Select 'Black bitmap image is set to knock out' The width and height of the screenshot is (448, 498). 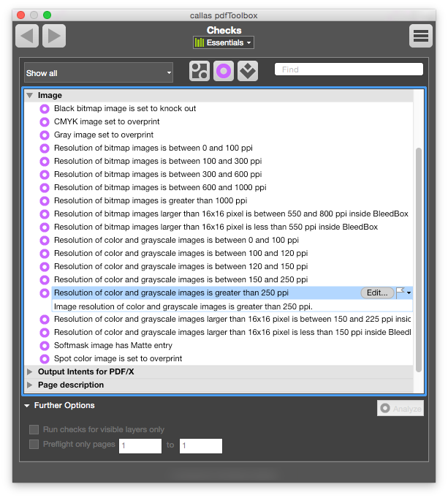tap(125, 109)
